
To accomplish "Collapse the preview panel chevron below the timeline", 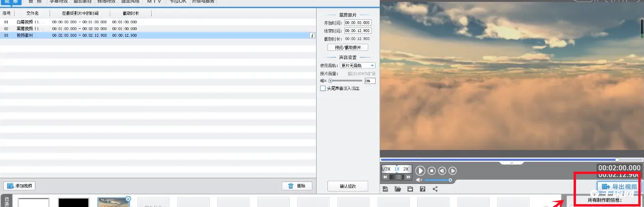I will 511,163.
